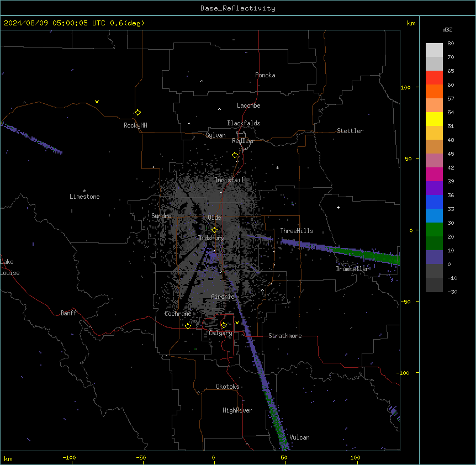Click the yellow radar marker near Olds
Viewport: 476px width, 465px height.
214,230
